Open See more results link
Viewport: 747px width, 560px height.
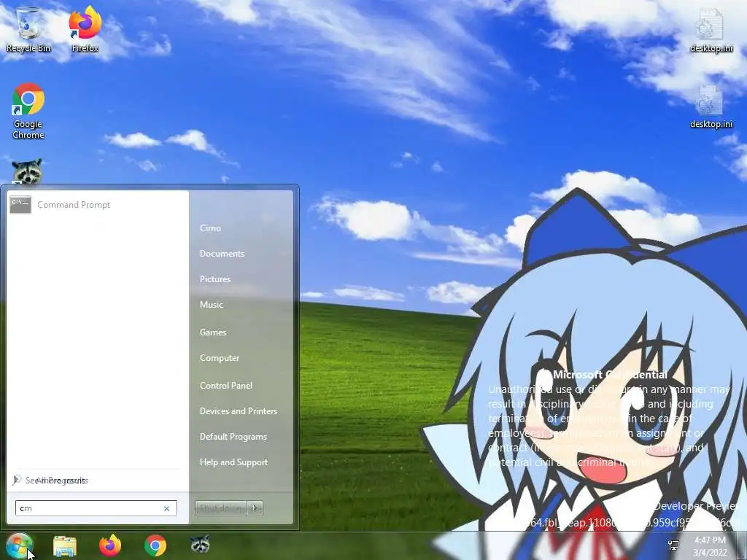[x=57, y=481]
